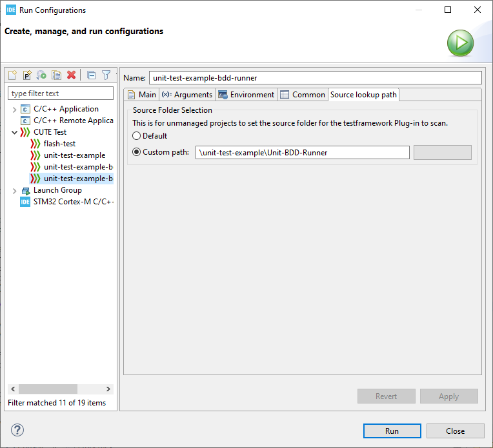
Task: Switch to the Common tab
Action: point(303,95)
